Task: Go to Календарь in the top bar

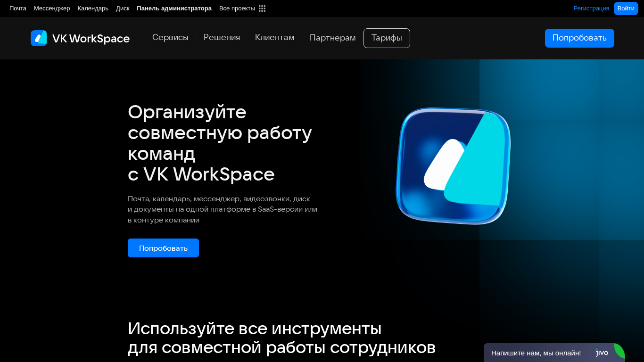Action: 93,8
